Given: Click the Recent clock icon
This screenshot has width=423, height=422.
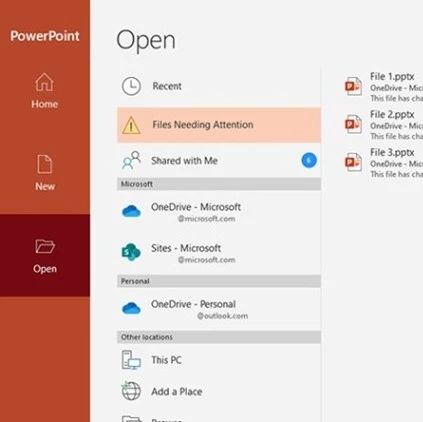Looking at the screenshot, I should [x=131, y=86].
